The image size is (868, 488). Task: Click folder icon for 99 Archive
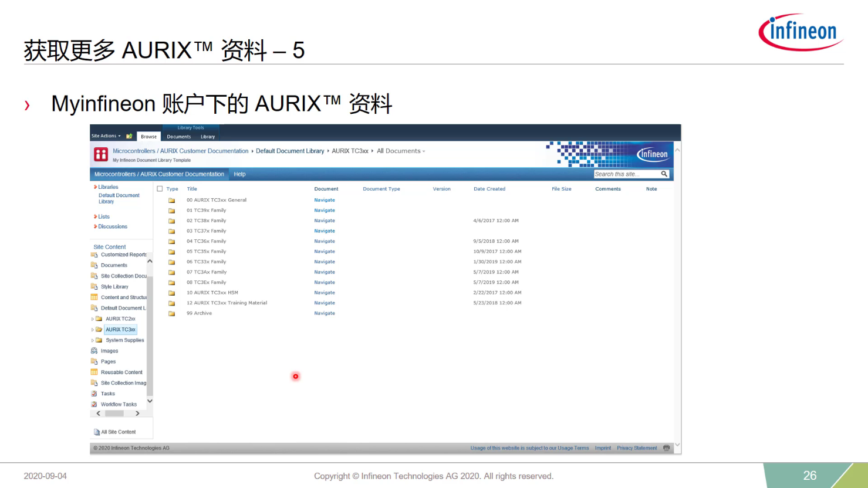tap(172, 313)
